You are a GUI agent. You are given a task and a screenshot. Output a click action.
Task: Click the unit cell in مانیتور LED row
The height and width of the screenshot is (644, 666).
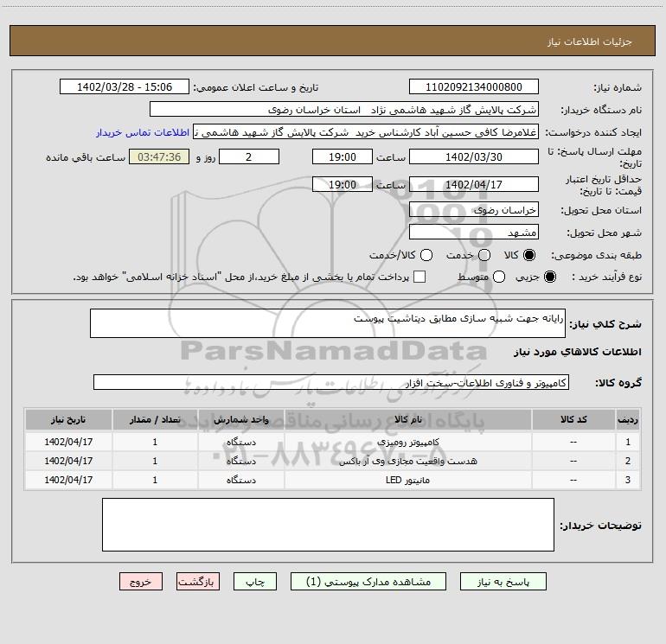point(240,480)
